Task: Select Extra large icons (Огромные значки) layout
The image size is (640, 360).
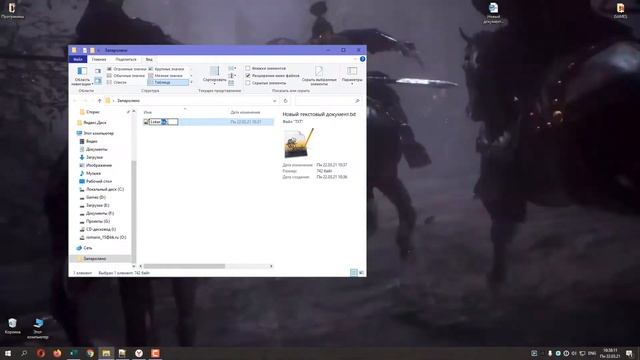Action: [x=126, y=69]
